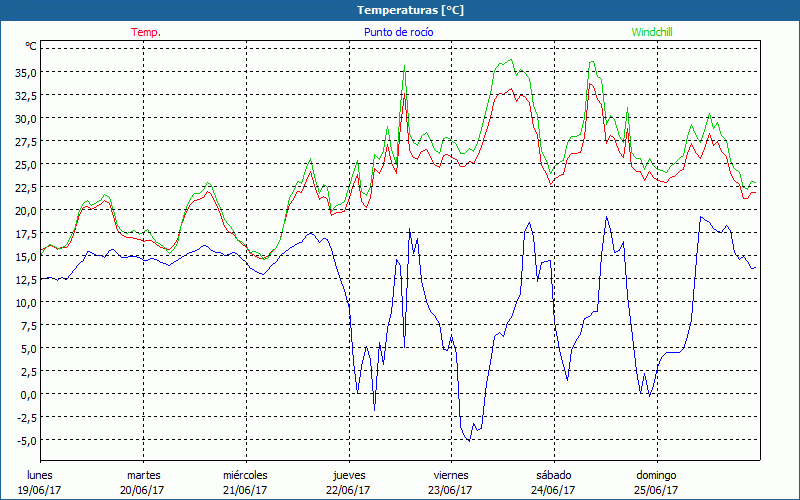Select the lunes day label on the x-axis
The image size is (800, 500).
39,475
